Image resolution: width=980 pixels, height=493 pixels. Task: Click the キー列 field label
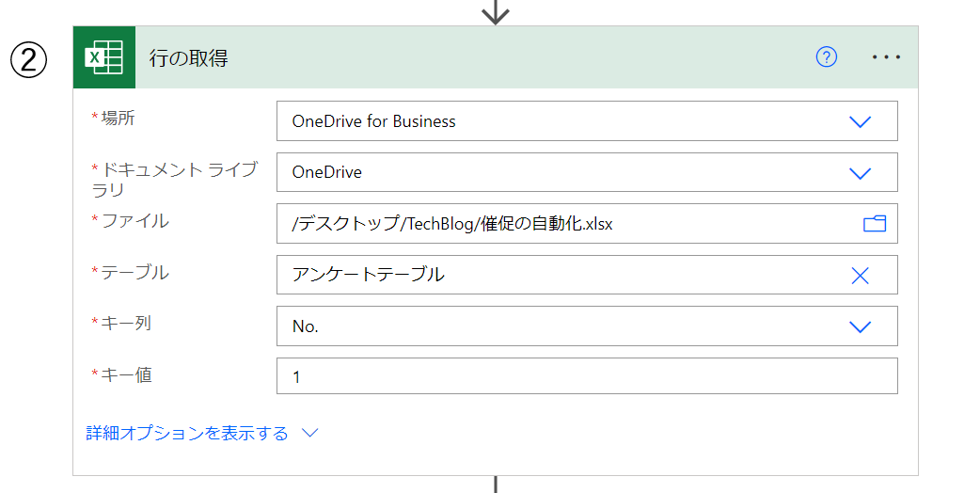coord(126,323)
